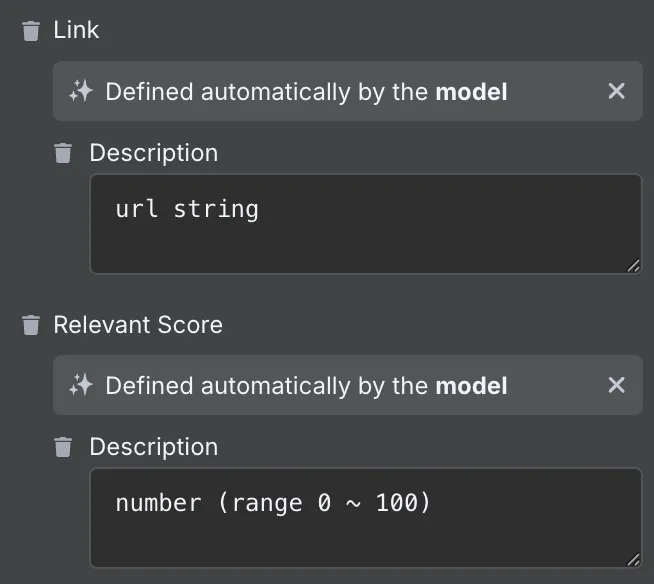654x584 pixels.
Task: Click resize handle of the number range textarea
Action: pyautogui.click(x=633, y=559)
